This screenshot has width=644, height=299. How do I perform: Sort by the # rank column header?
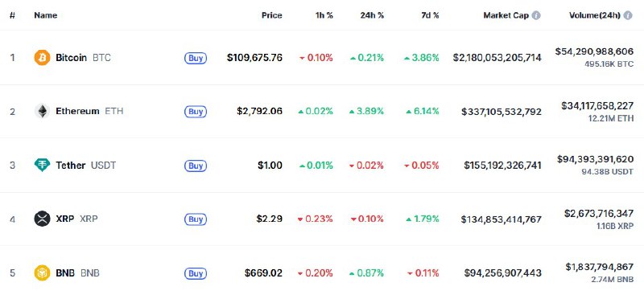[x=12, y=15]
